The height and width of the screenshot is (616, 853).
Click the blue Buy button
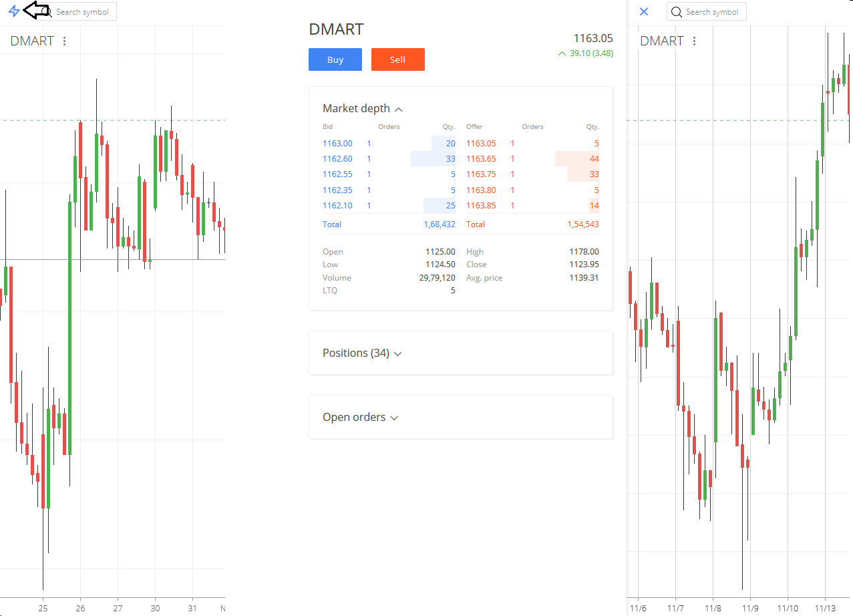335,59
